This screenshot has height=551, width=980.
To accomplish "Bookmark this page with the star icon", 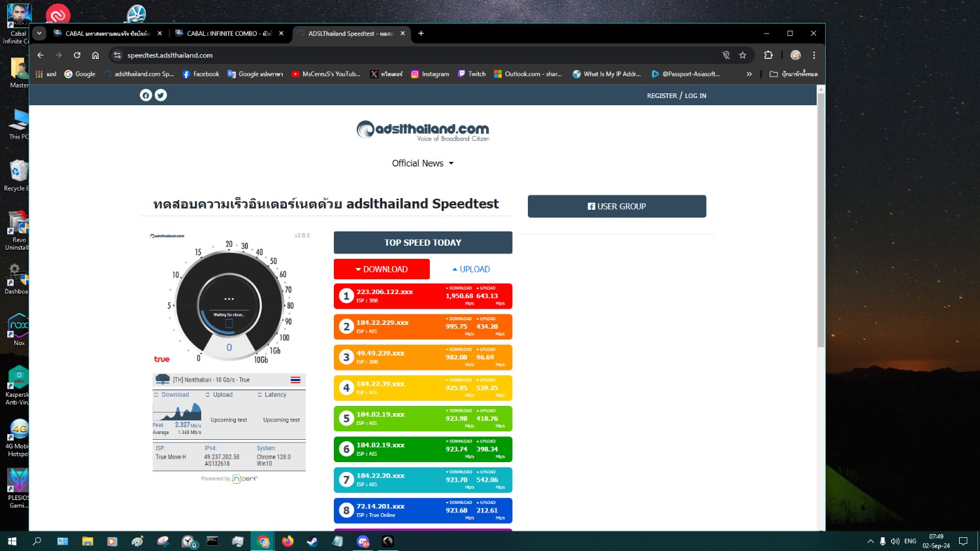I will [x=743, y=56].
